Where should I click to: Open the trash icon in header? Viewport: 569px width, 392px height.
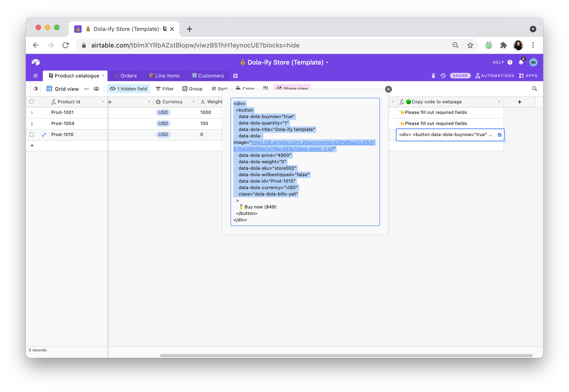tap(433, 76)
